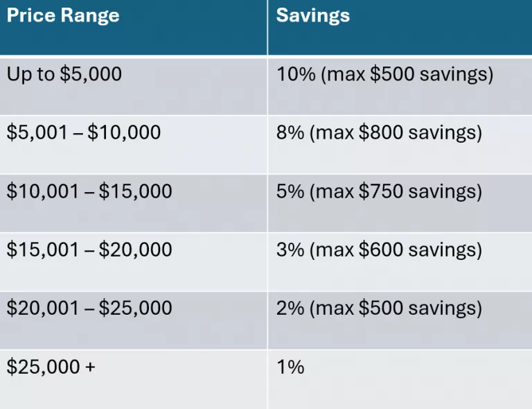
Task: Click the '$25,000 +' price range cell
Action: coord(51,367)
